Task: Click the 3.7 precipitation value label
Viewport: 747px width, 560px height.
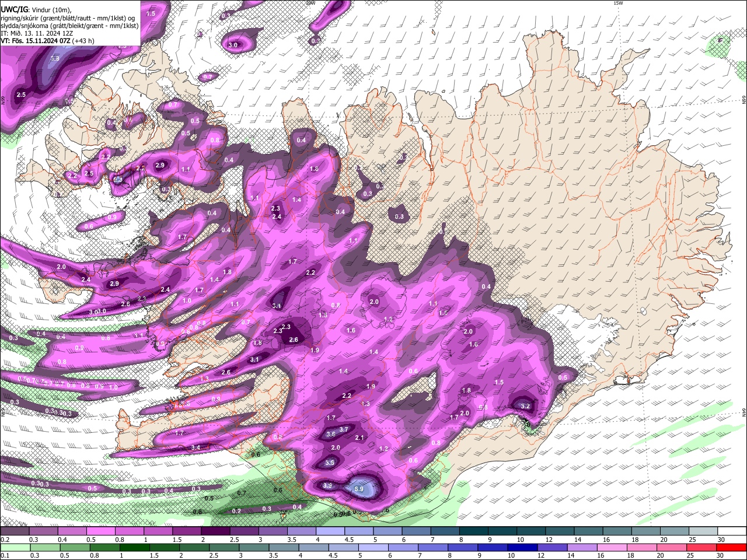Action: [x=344, y=429]
